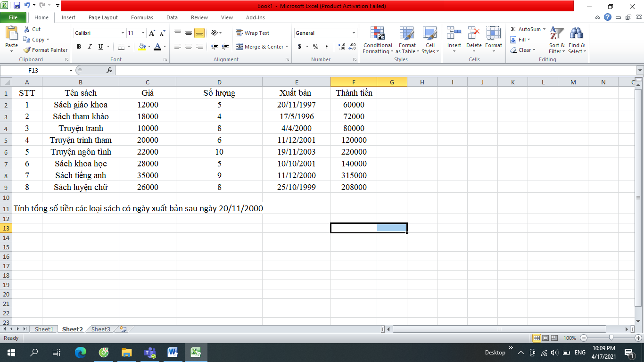Center text horizontally
This screenshot has height=362, width=644.
point(189,47)
